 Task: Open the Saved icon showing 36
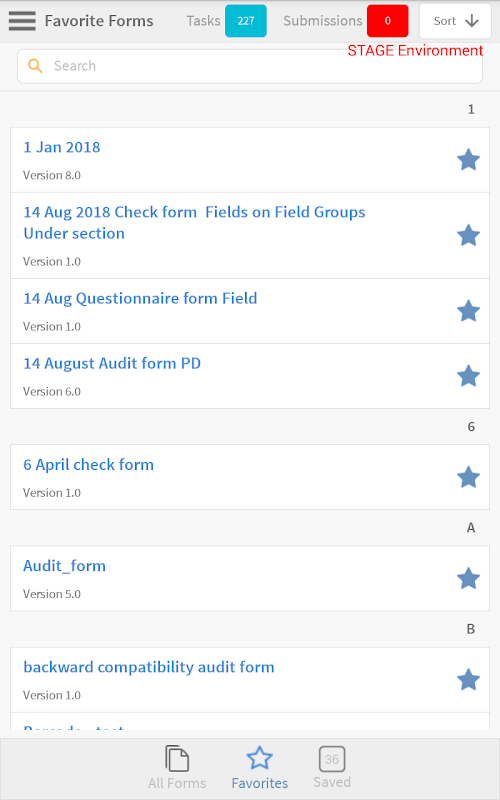point(332,759)
